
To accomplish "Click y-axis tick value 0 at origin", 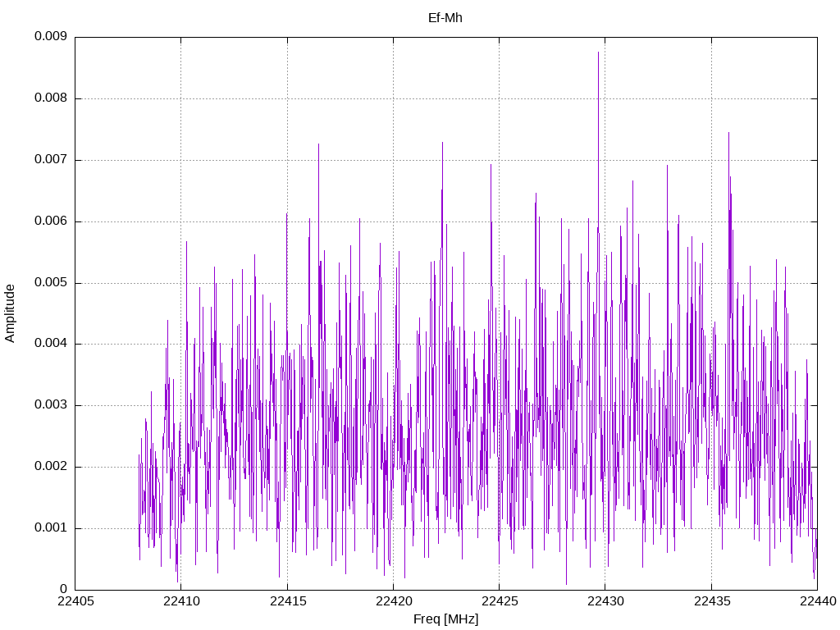I will coord(64,589).
